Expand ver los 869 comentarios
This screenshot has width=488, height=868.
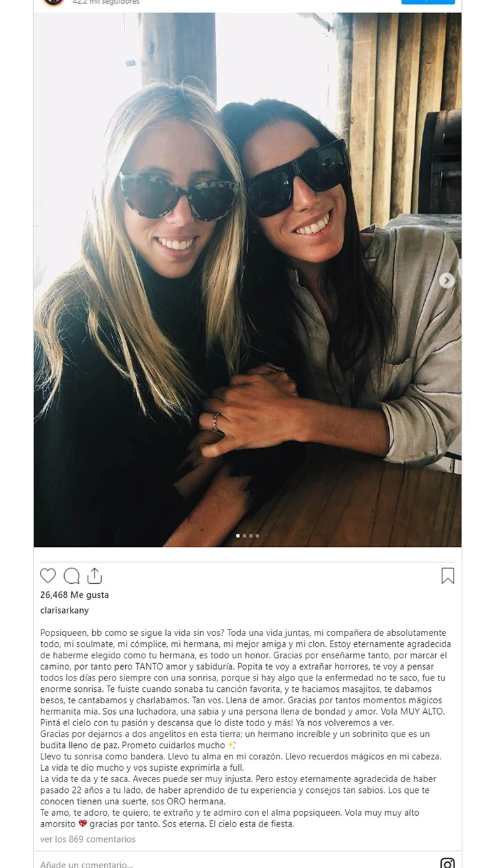click(88, 839)
